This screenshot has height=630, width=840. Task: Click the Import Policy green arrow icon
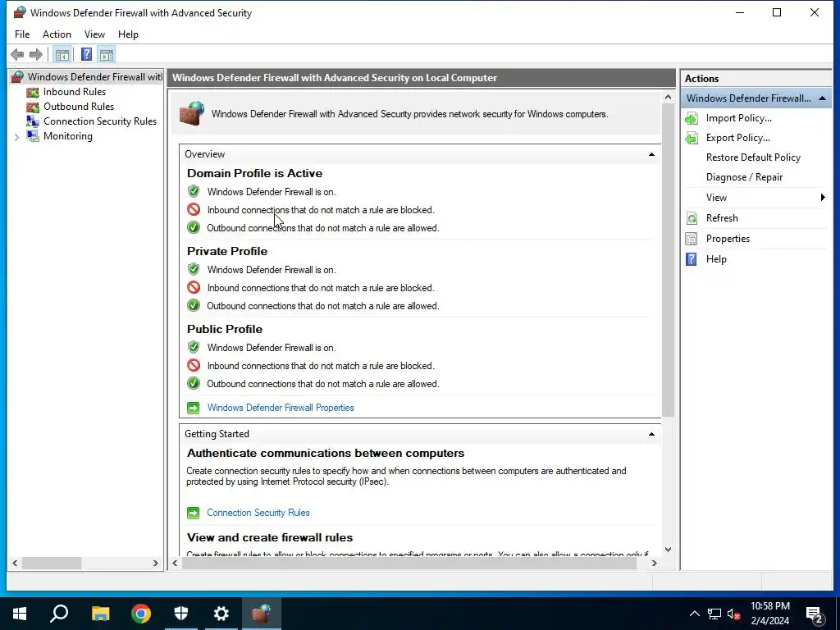[x=692, y=118]
